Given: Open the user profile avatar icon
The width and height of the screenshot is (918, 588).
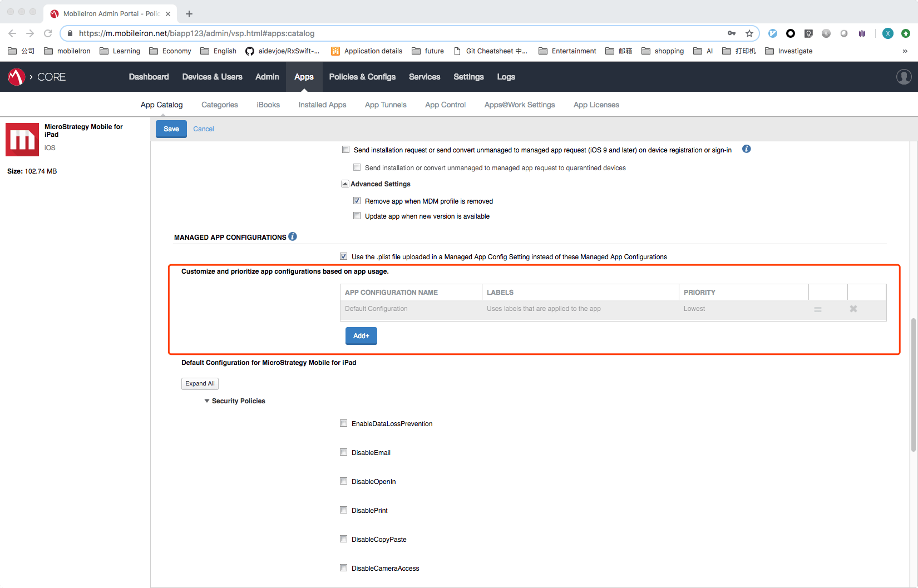Looking at the screenshot, I should [x=904, y=77].
